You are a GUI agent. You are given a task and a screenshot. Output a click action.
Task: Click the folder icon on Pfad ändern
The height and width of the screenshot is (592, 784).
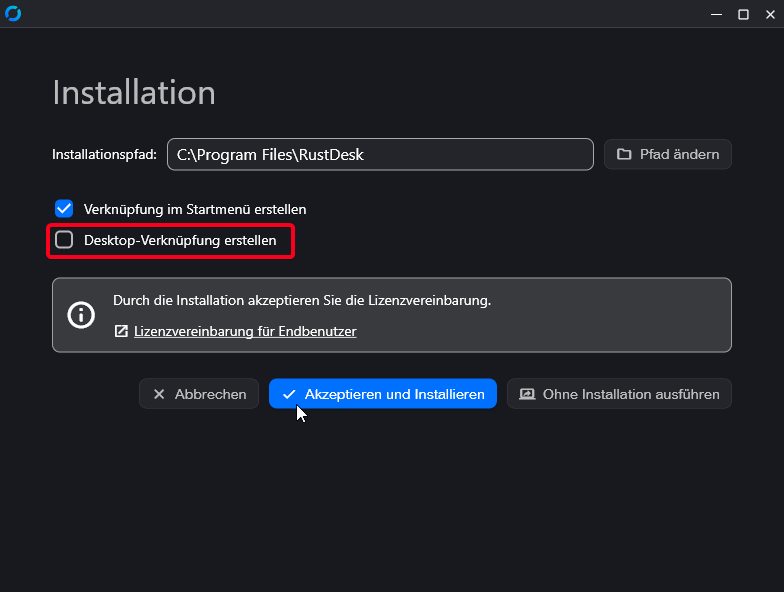[x=624, y=154]
